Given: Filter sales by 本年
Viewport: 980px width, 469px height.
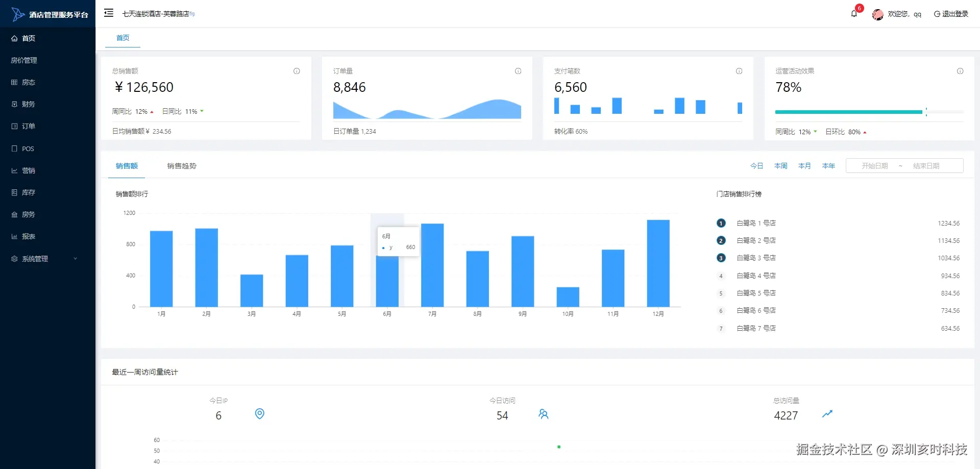Looking at the screenshot, I should click(828, 166).
